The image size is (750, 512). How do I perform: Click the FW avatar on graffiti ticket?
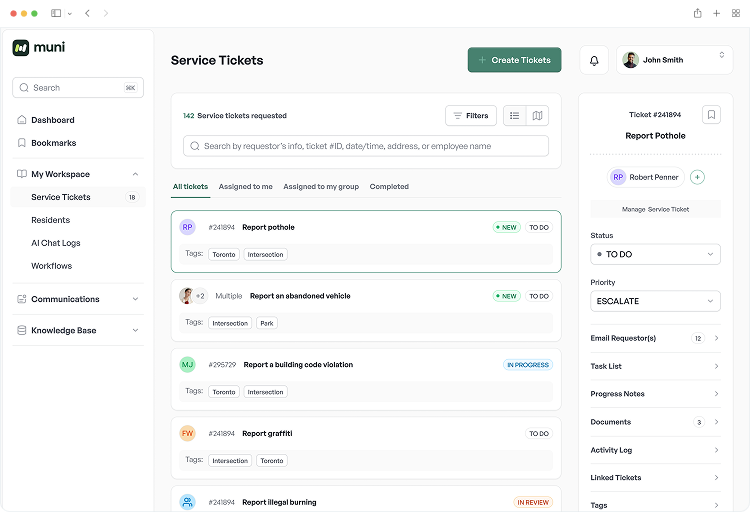tap(187, 434)
